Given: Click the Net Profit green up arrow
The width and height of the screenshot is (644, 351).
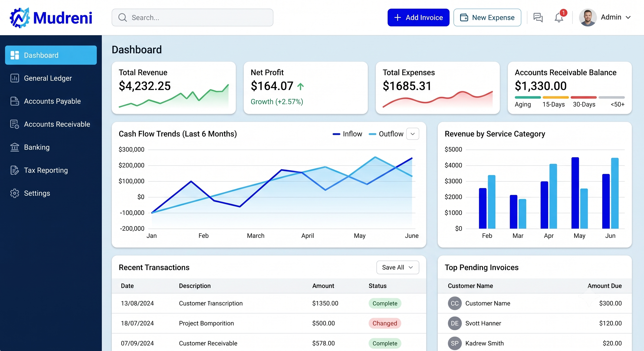Looking at the screenshot, I should 301,86.
